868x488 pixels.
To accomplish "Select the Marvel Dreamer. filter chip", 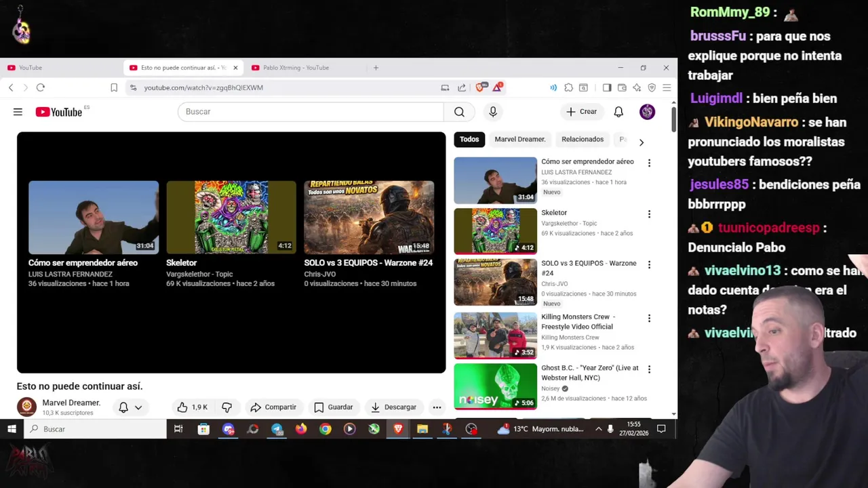I will (x=520, y=139).
